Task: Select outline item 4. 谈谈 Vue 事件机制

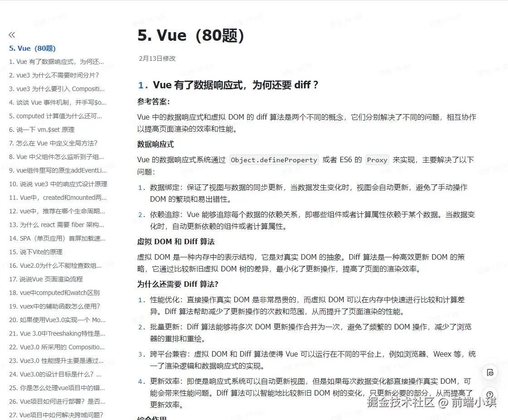Action: click(58, 102)
